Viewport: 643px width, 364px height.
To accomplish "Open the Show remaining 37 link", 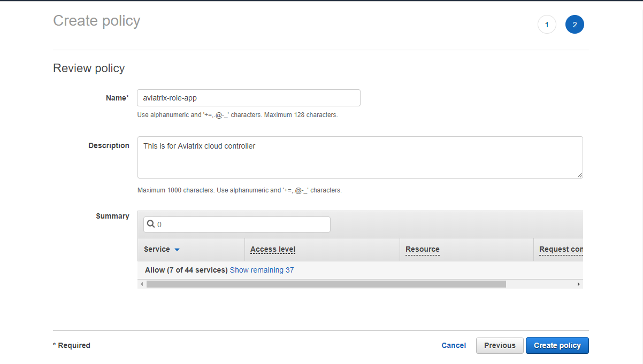I will (x=262, y=270).
